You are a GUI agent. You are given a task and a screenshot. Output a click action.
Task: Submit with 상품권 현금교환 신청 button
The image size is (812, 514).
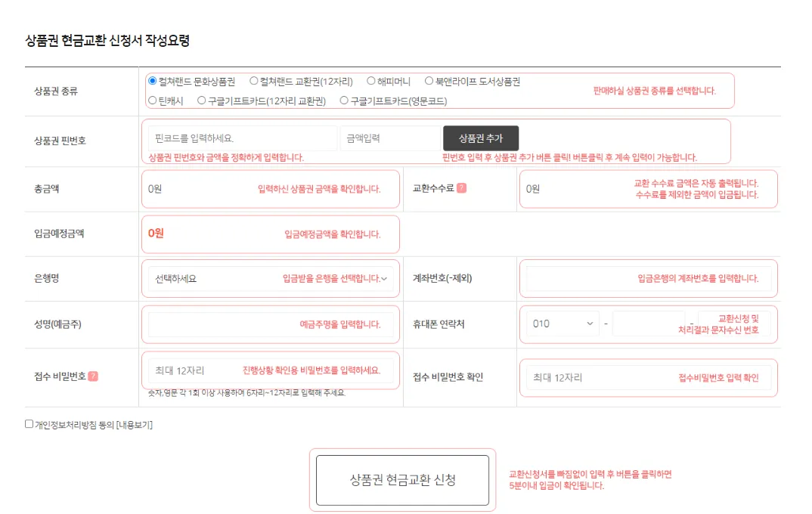(x=402, y=480)
